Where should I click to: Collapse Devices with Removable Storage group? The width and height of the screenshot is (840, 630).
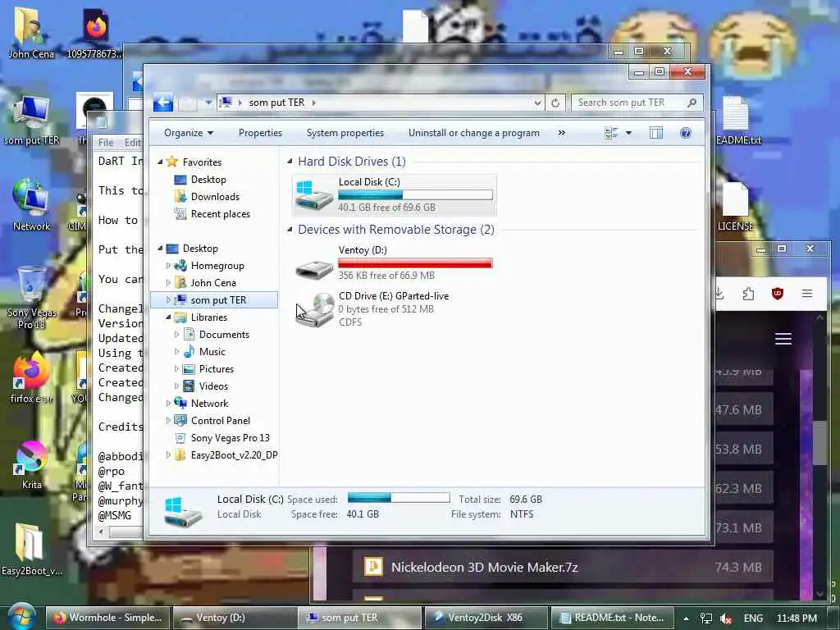coord(290,230)
